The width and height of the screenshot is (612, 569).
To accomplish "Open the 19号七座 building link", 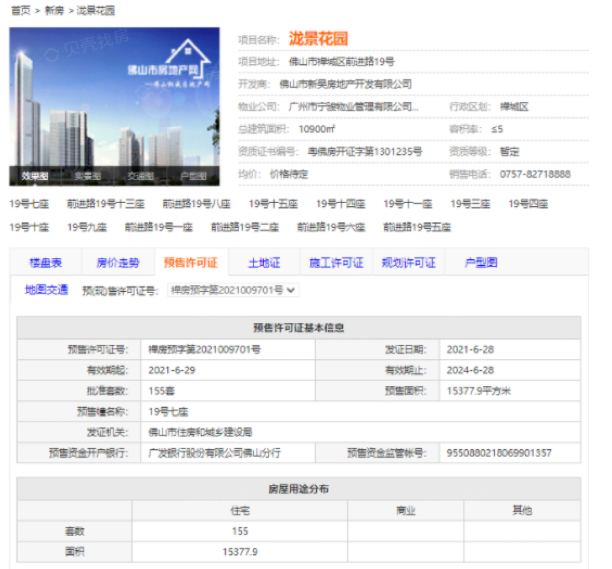I will click(29, 203).
